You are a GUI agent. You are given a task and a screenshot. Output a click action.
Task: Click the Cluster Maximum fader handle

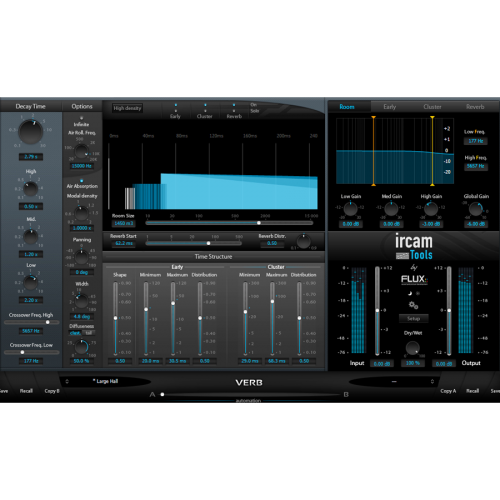tap(272, 301)
